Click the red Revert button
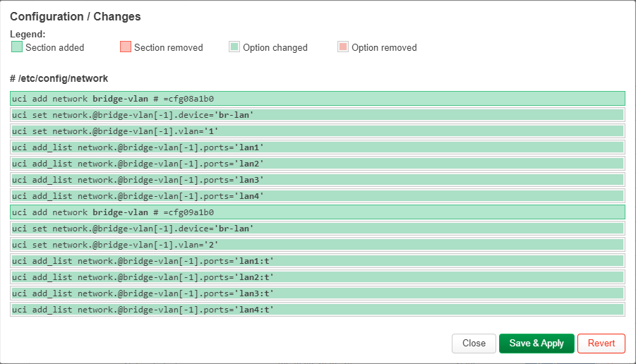The width and height of the screenshot is (636, 364). tap(601, 344)
